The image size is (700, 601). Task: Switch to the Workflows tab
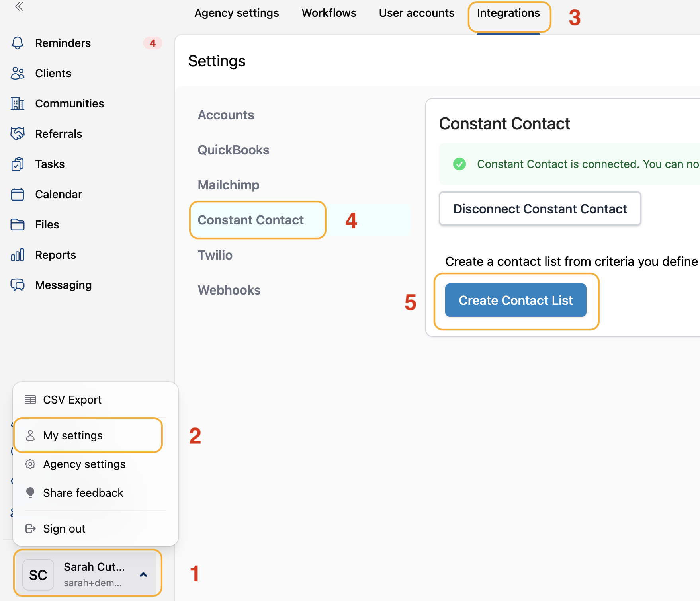pyautogui.click(x=329, y=13)
